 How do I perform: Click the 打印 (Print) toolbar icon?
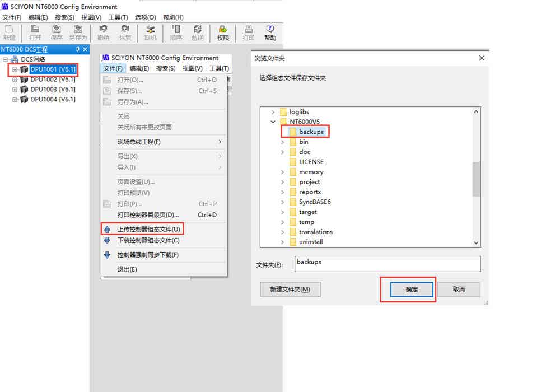pyautogui.click(x=249, y=33)
